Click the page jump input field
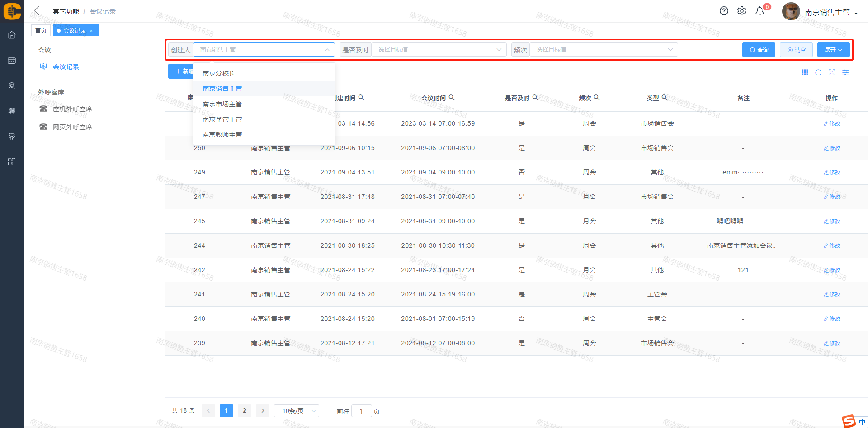 361,411
